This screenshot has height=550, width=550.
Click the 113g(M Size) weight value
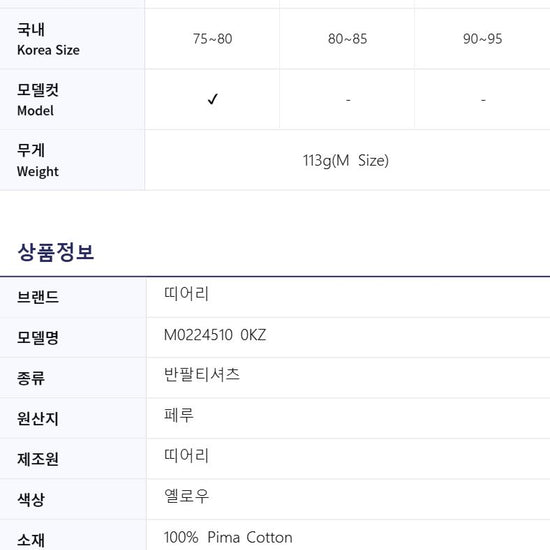tap(346, 161)
